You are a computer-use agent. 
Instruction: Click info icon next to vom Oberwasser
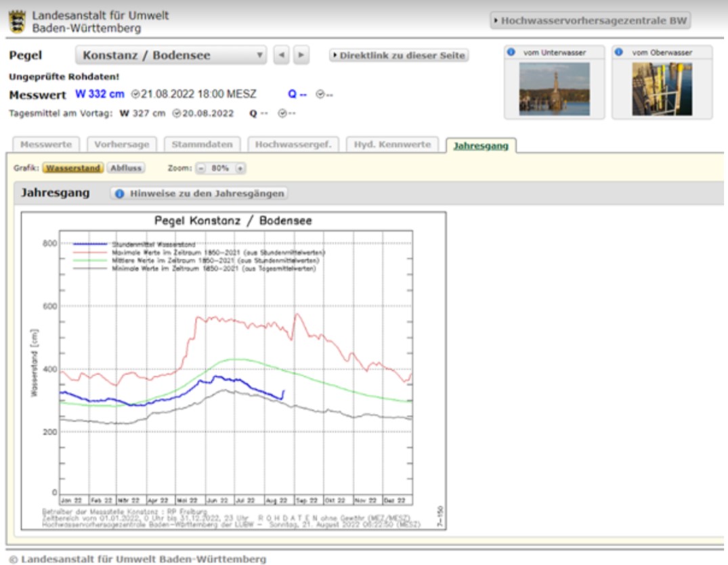619,52
